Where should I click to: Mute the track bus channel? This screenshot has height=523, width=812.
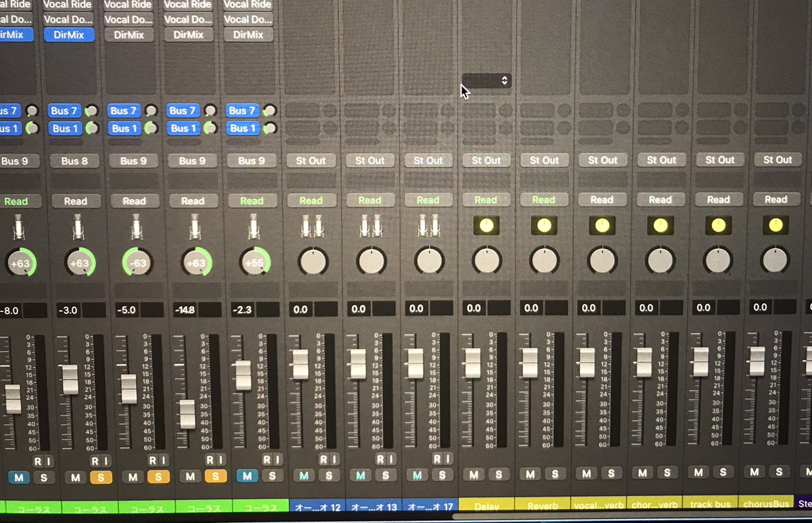(699, 472)
